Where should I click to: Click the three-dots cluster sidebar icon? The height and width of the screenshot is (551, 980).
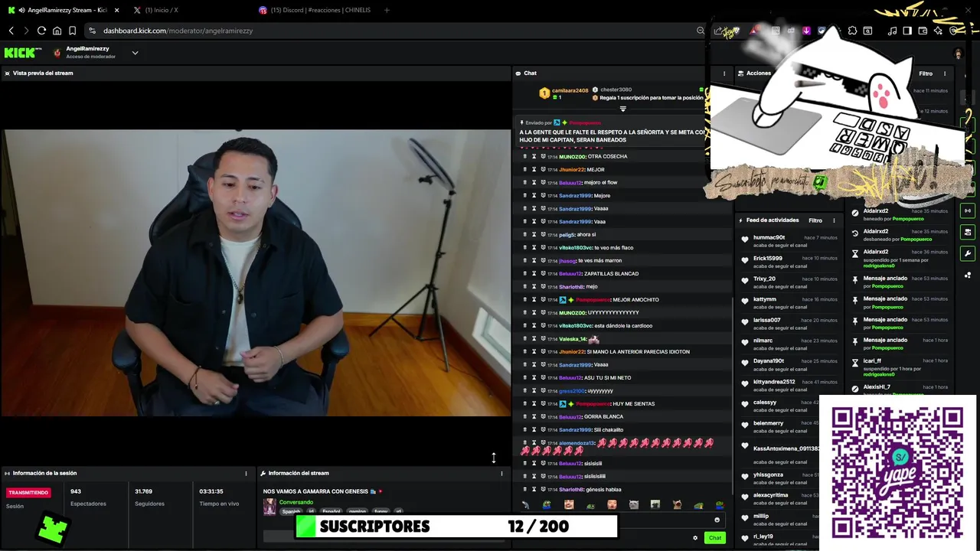[x=968, y=275]
